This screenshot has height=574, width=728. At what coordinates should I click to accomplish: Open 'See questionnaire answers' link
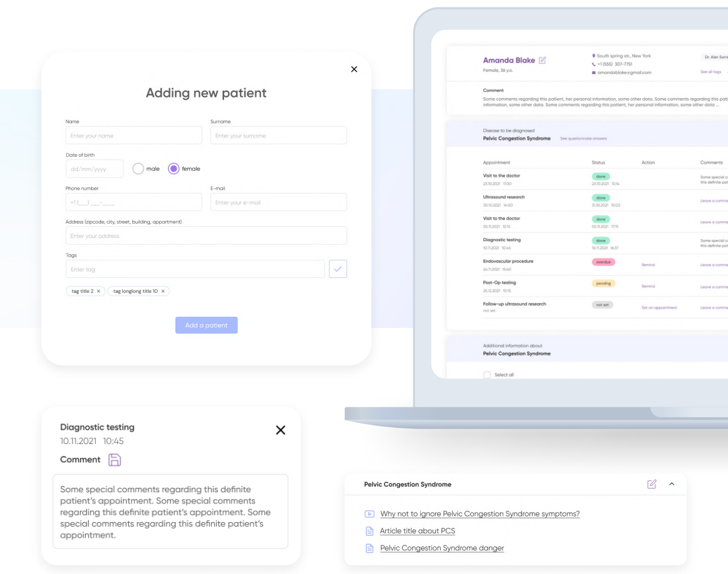583,139
